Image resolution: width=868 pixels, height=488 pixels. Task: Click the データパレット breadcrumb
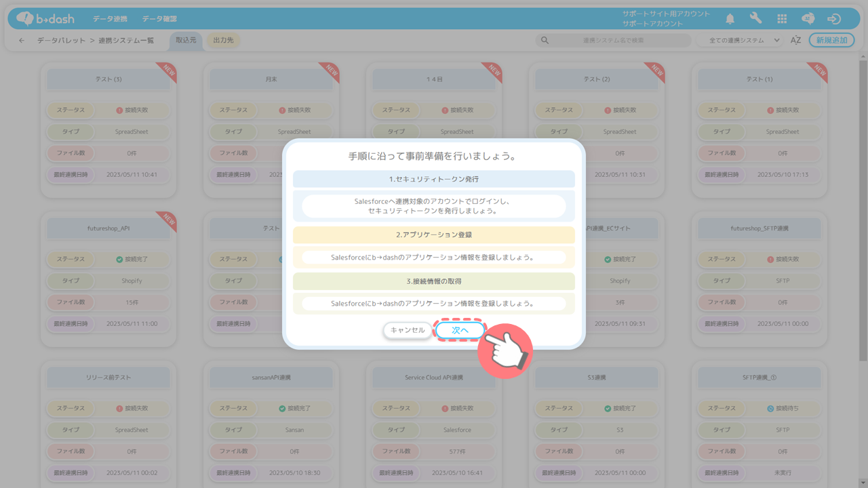coord(61,41)
